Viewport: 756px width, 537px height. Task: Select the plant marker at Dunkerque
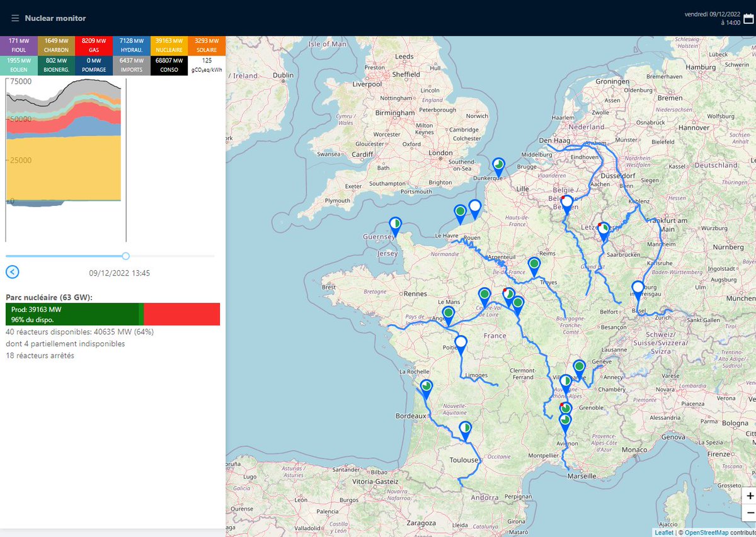coord(499,168)
